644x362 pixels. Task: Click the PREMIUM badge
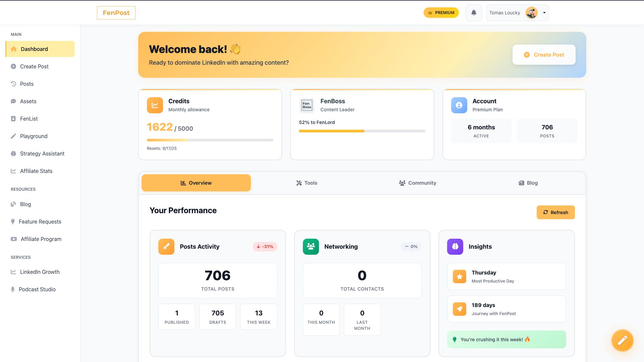441,13
